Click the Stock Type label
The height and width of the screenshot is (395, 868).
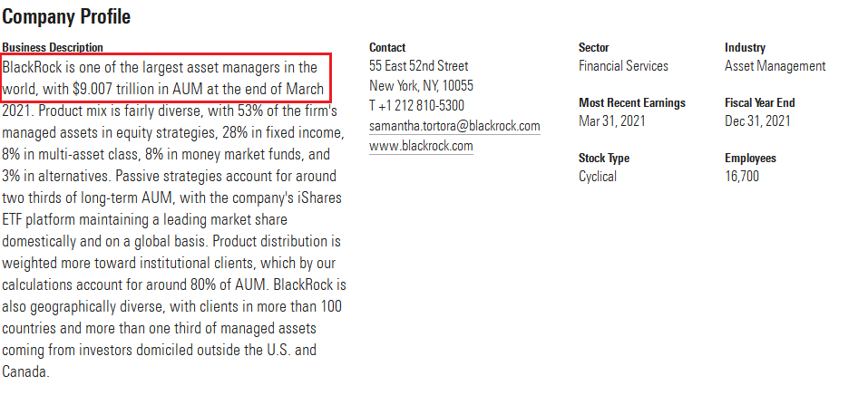[x=604, y=159]
